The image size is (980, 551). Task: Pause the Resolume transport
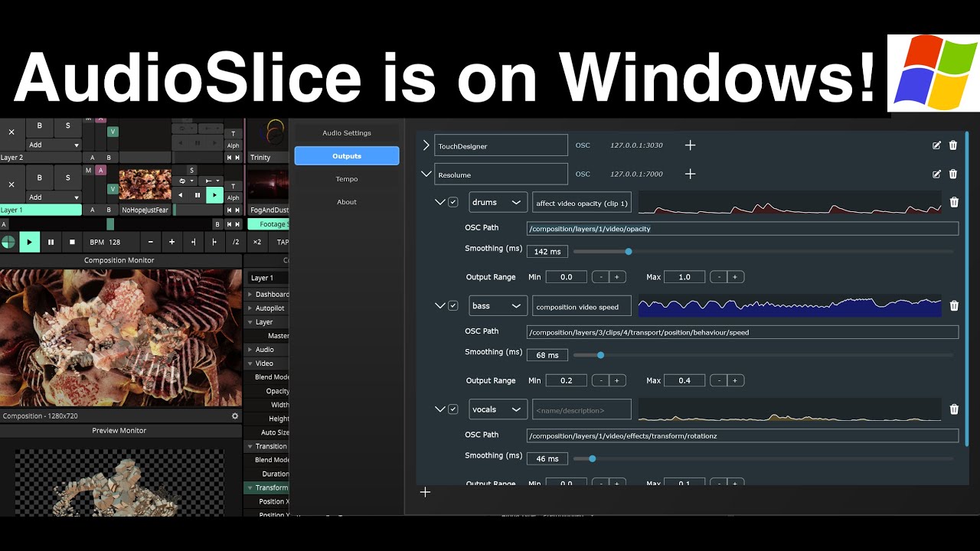point(51,242)
